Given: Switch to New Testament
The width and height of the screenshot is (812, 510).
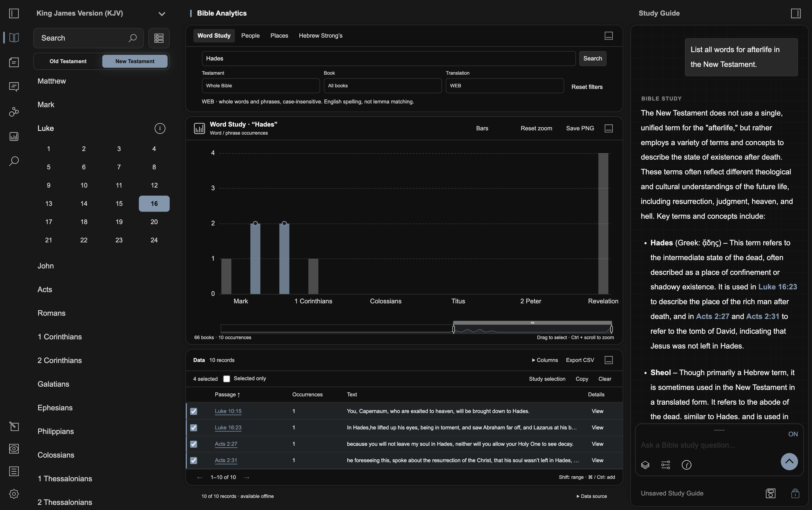Looking at the screenshot, I should pos(135,61).
